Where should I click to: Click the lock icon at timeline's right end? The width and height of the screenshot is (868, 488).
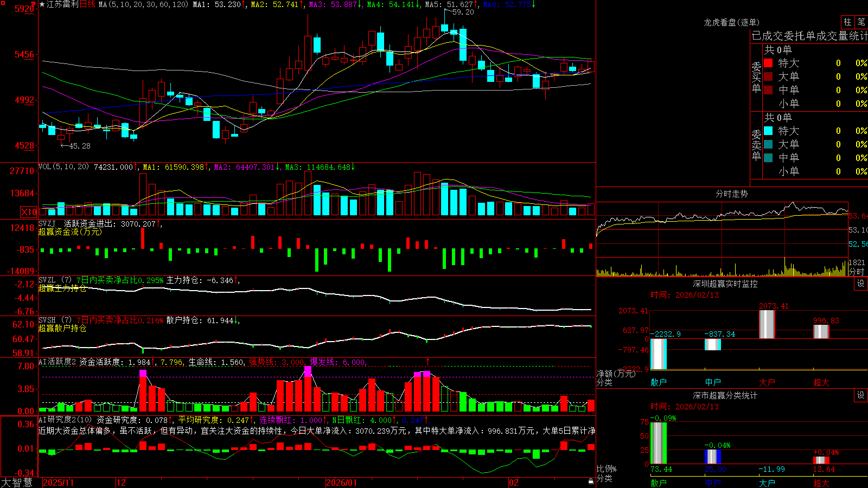coord(591,481)
